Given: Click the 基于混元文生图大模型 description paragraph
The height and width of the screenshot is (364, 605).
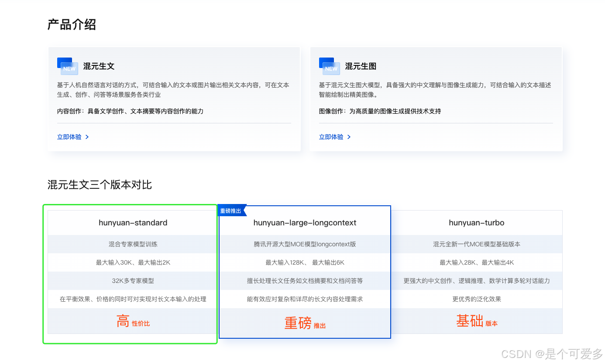Looking at the screenshot, I should click(x=435, y=90).
